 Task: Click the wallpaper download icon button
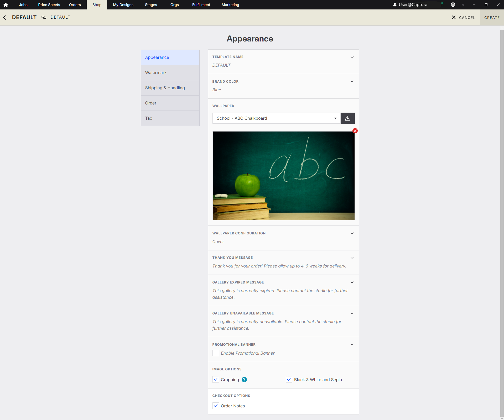pos(347,118)
